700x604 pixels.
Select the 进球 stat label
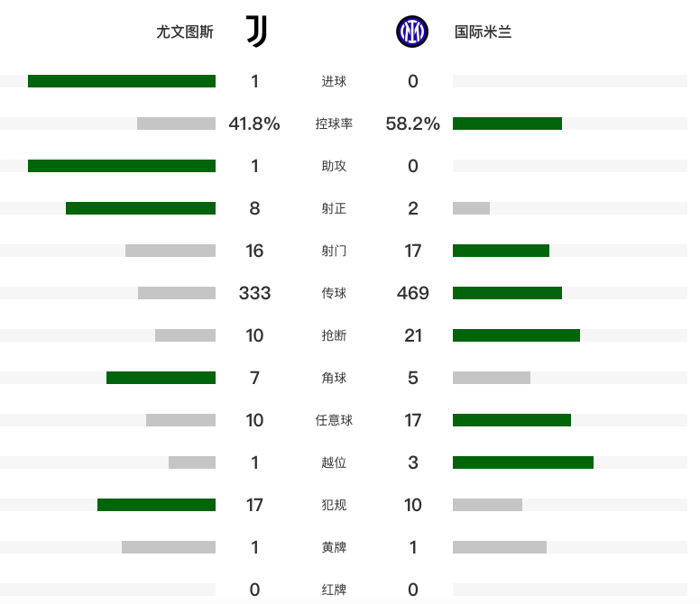point(334,81)
